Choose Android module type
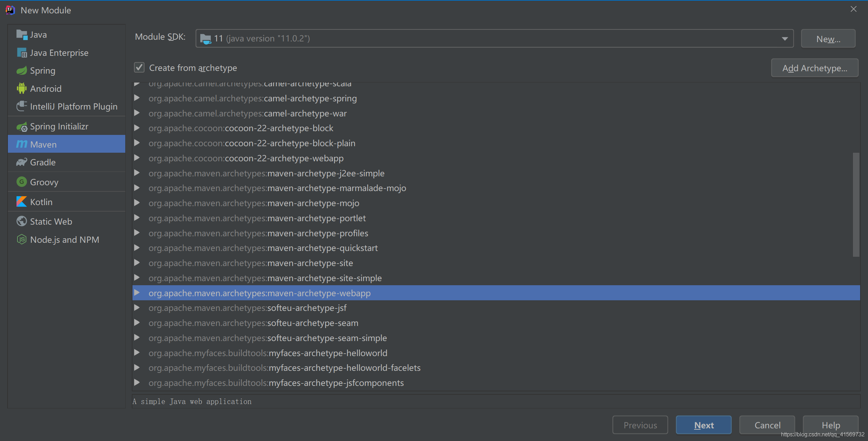 point(67,88)
